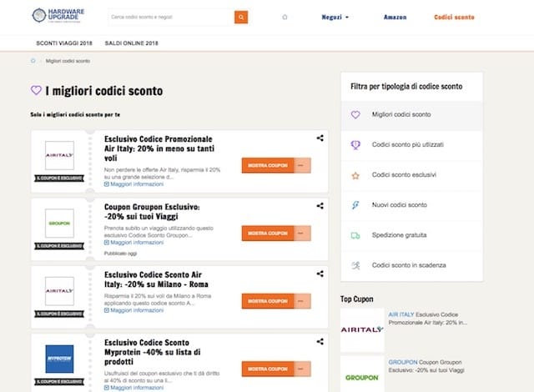Screen dimensions: 534x392
Task: Open the Negozi dropdown menu
Action: coord(335,17)
